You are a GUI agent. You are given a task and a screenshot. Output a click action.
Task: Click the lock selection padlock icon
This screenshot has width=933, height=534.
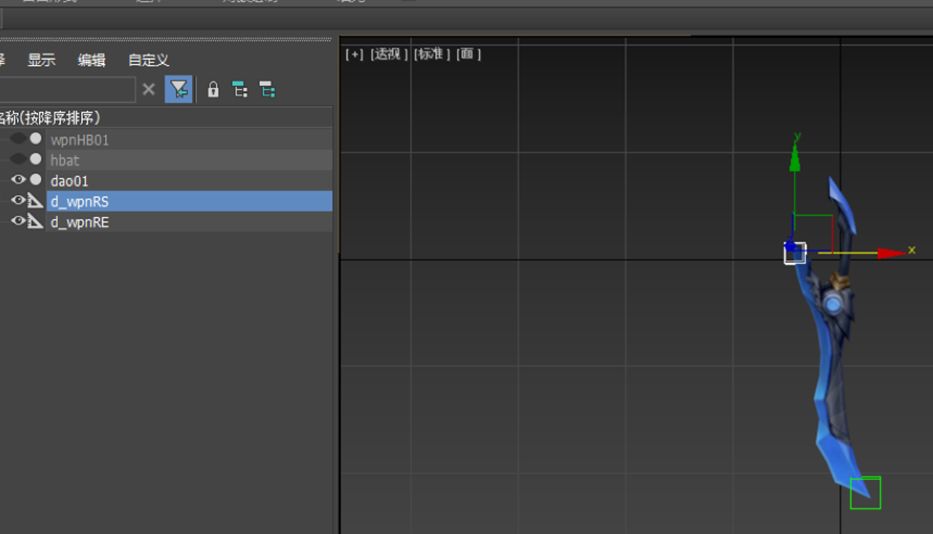click(x=213, y=89)
